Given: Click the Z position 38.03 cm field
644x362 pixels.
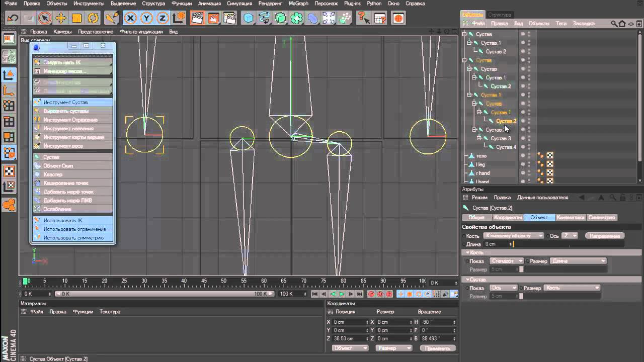Looking at the screenshot, I should (x=351, y=338).
